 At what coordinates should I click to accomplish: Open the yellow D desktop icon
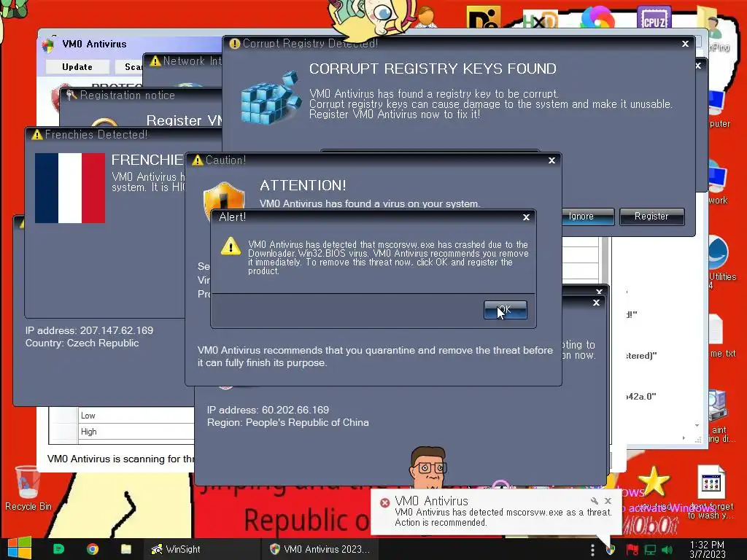[483, 18]
